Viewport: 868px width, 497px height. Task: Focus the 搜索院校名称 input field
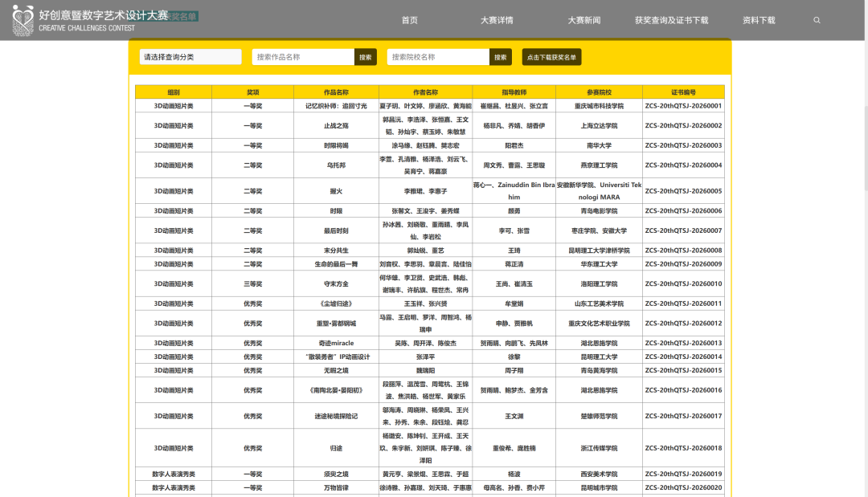439,57
